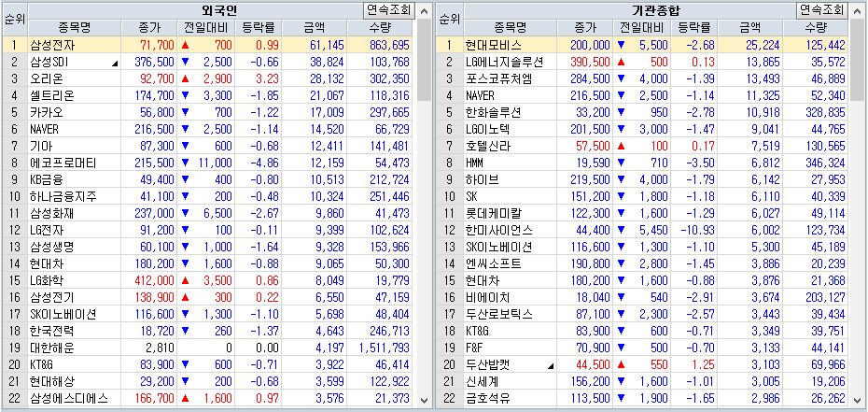Viewport: 868px width, 412px height.
Task: Select 삼성생명 stock name
Action: coord(53,248)
